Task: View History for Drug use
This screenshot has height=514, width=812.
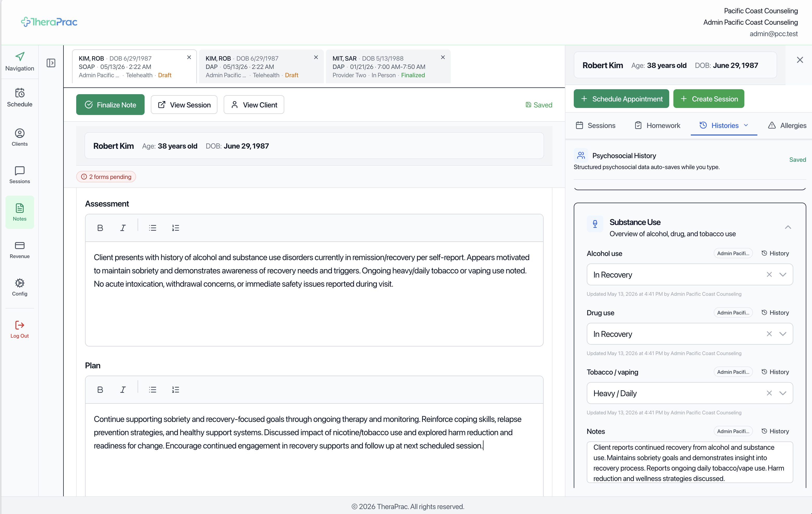Action: [775, 313]
